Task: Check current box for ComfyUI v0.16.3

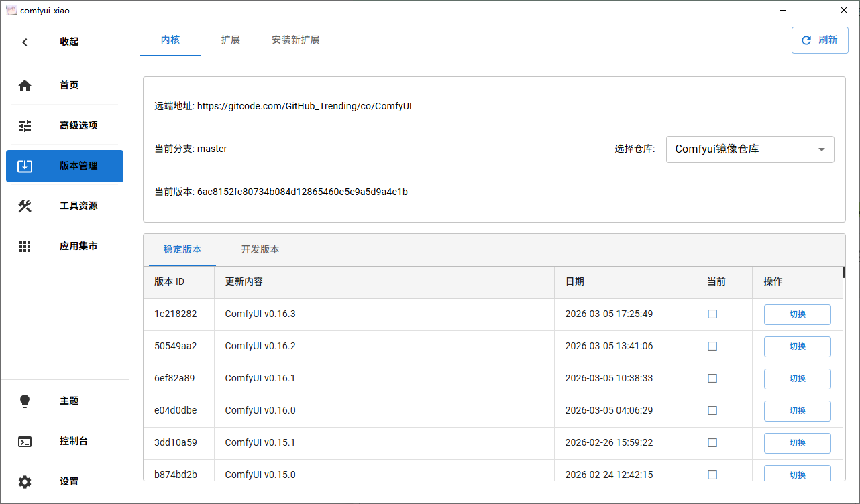Action: coord(712,314)
